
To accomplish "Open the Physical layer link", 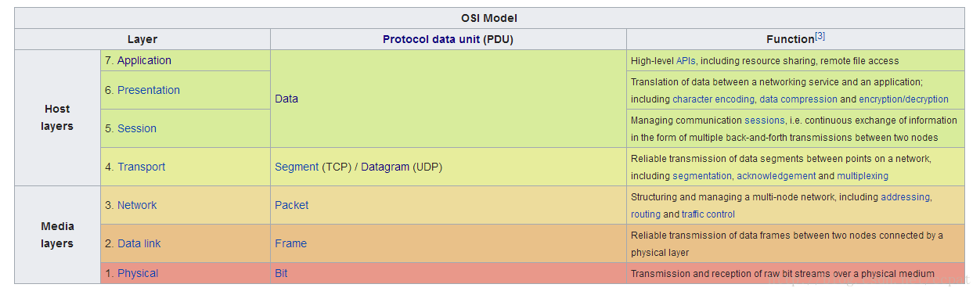I will click(x=138, y=273).
